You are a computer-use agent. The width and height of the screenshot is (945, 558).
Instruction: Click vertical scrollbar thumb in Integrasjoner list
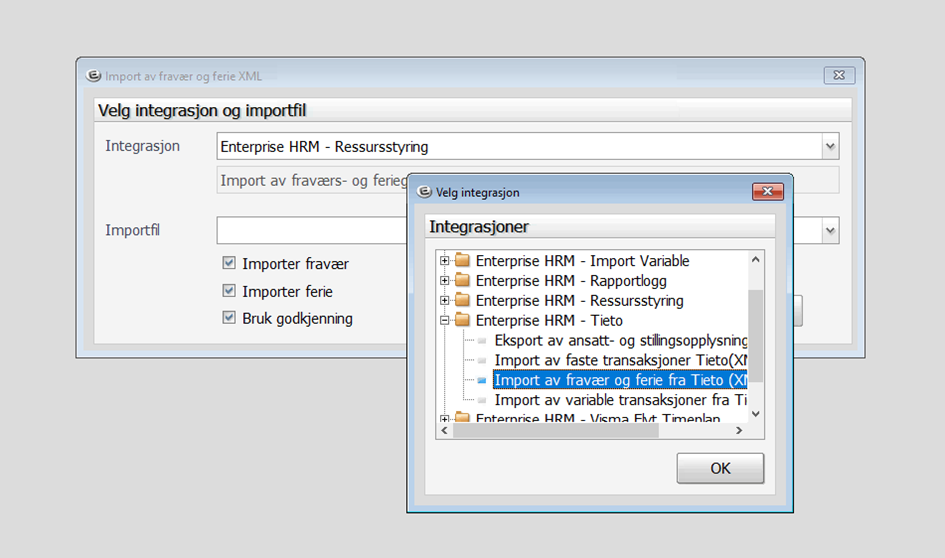(x=756, y=336)
